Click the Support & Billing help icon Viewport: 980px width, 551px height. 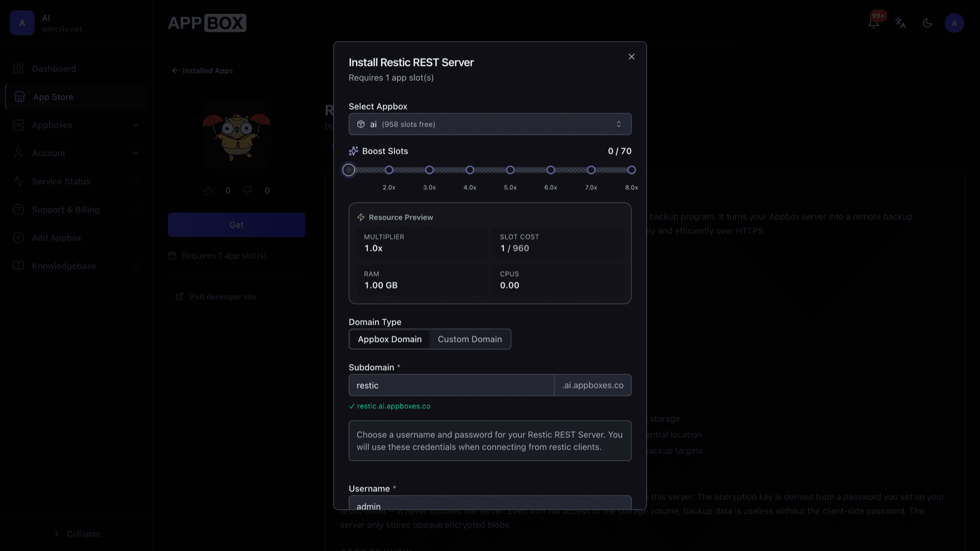point(18,209)
